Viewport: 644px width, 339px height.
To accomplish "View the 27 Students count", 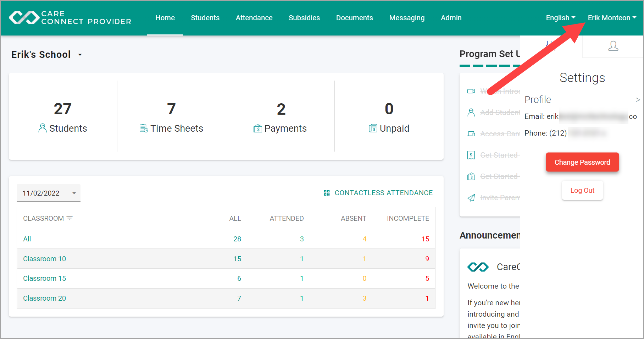I will pos(62,109).
